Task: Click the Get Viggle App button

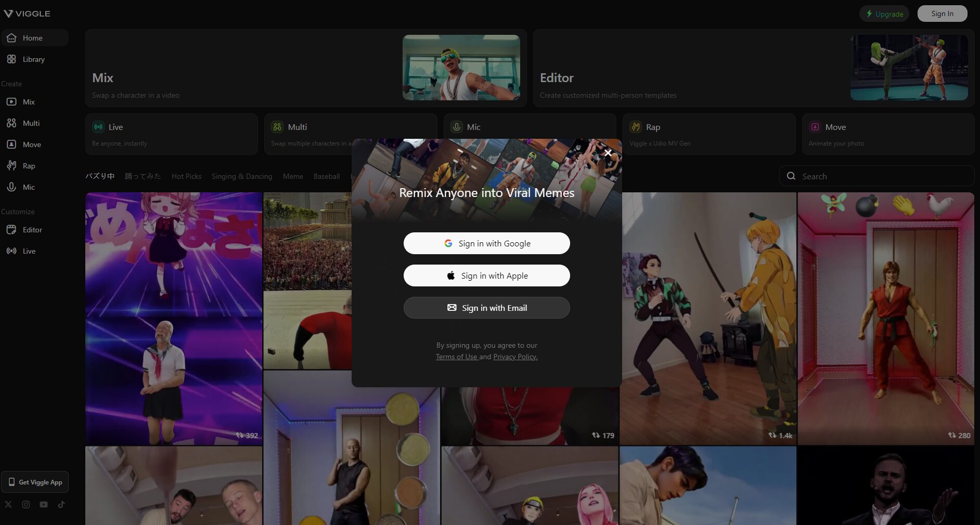Action: (x=35, y=482)
